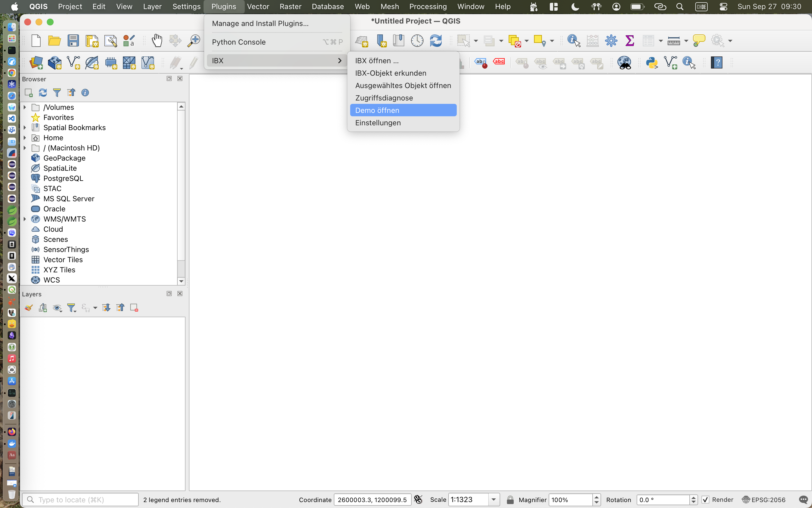812x508 pixels.
Task: Open the Layers filter legend dropdown
Action: point(72,308)
